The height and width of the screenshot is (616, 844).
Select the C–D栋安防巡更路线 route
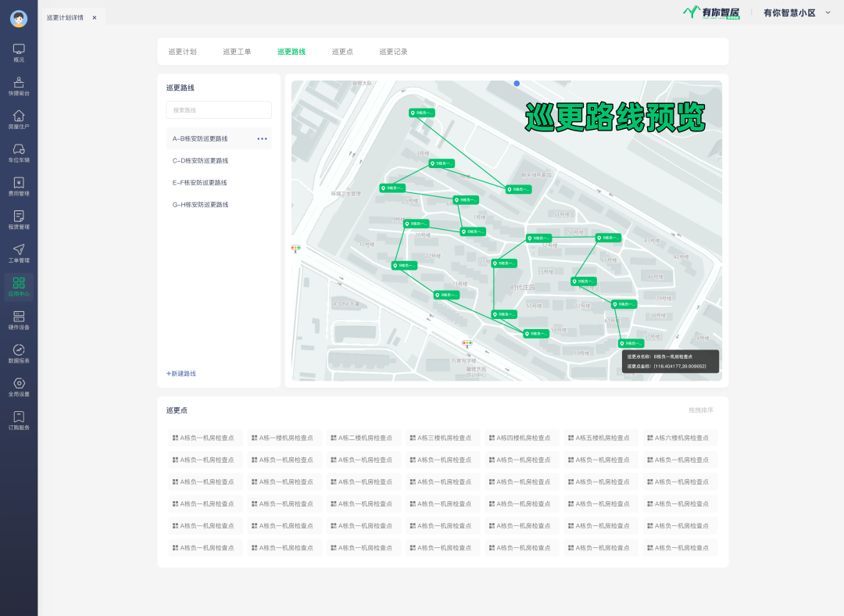click(x=200, y=161)
